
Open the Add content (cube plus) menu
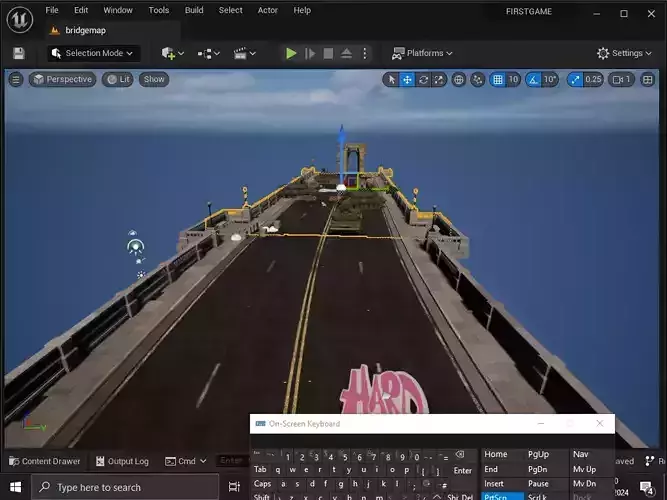(172, 53)
